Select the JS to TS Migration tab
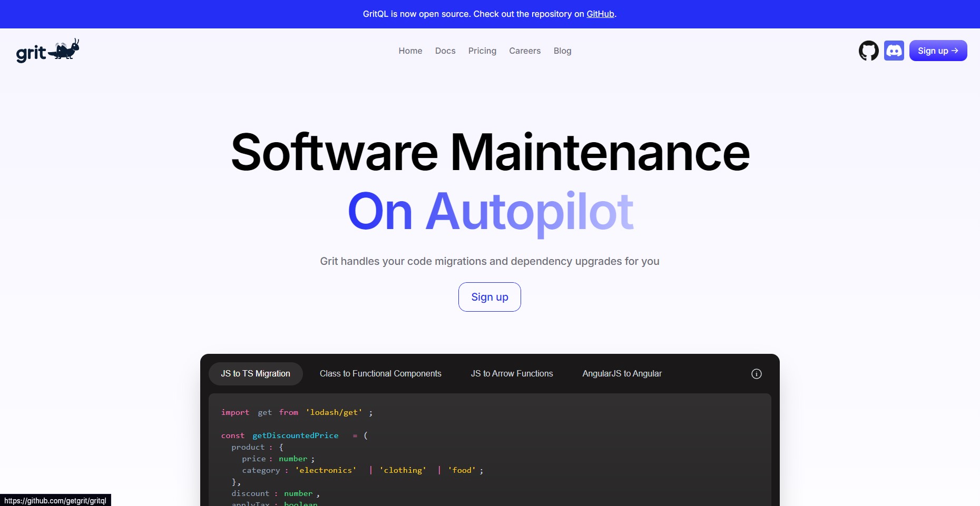Viewport: 980px width, 506px height. click(x=256, y=374)
